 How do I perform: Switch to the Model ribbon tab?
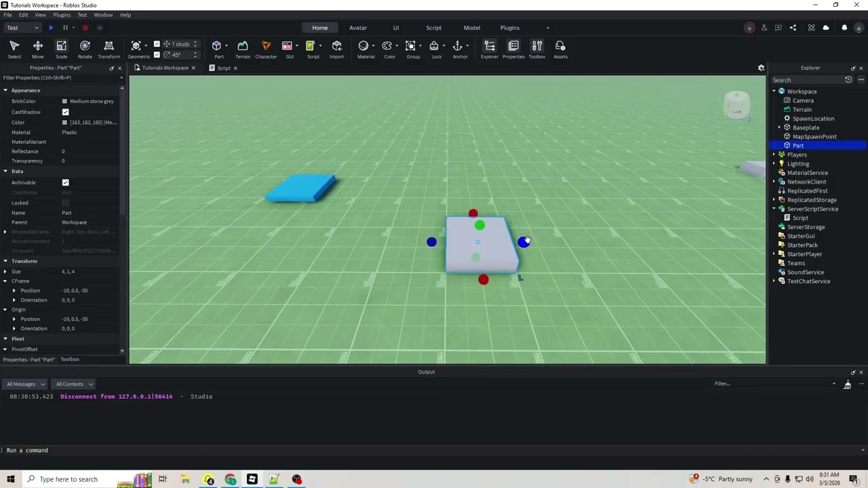click(472, 28)
